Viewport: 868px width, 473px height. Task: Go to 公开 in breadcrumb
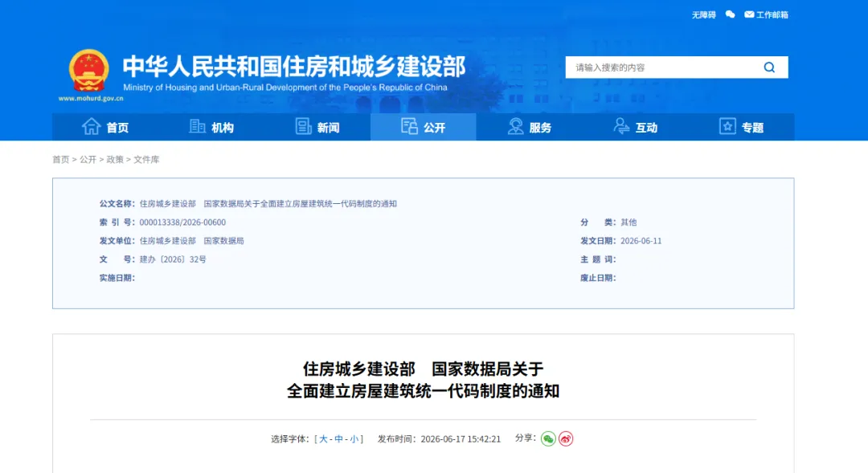point(88,159)
